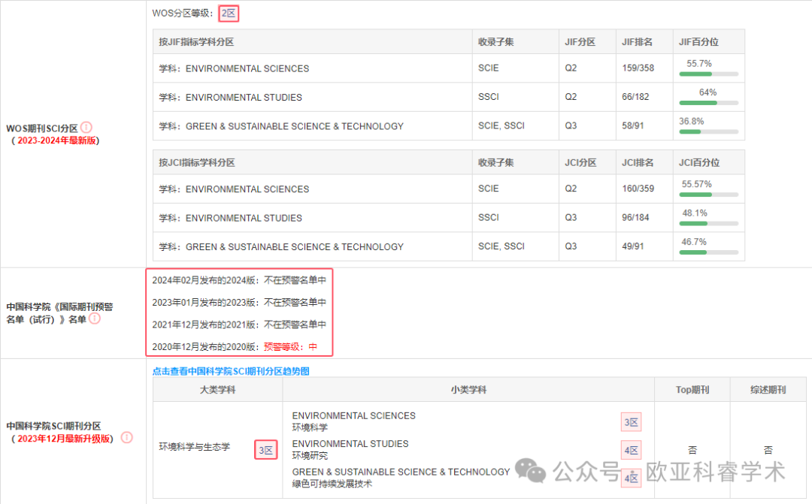Click the JCI百分位 column header
This screenshot has height=504, width=812.
[x=709, y=162]
